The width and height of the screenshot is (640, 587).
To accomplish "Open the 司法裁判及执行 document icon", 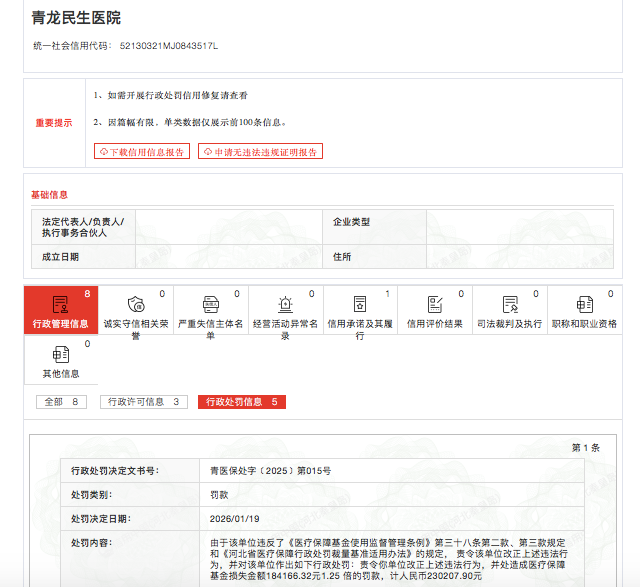I will click(510, 304).
